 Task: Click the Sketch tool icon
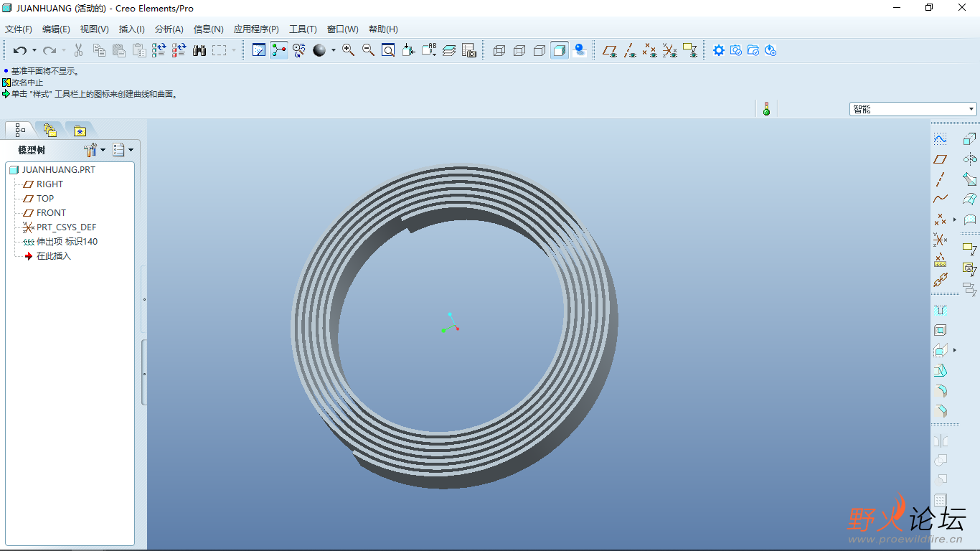click(940, 139)
